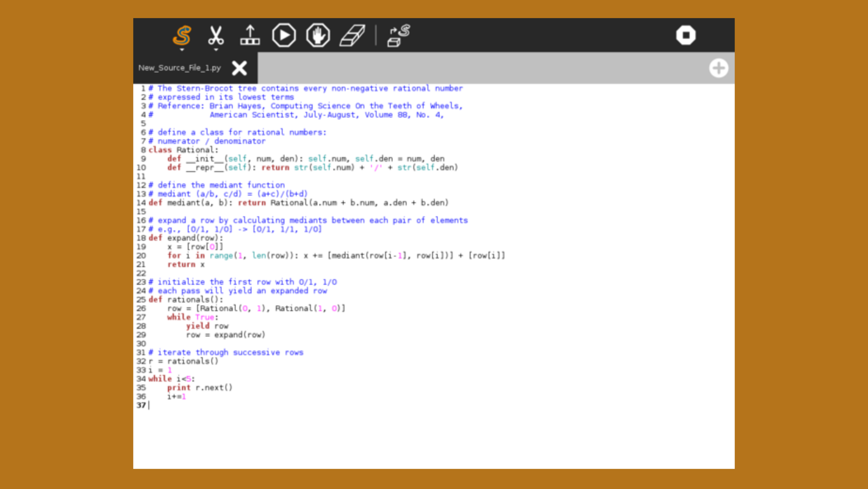Click the 'r = rationals()' line

184,361
